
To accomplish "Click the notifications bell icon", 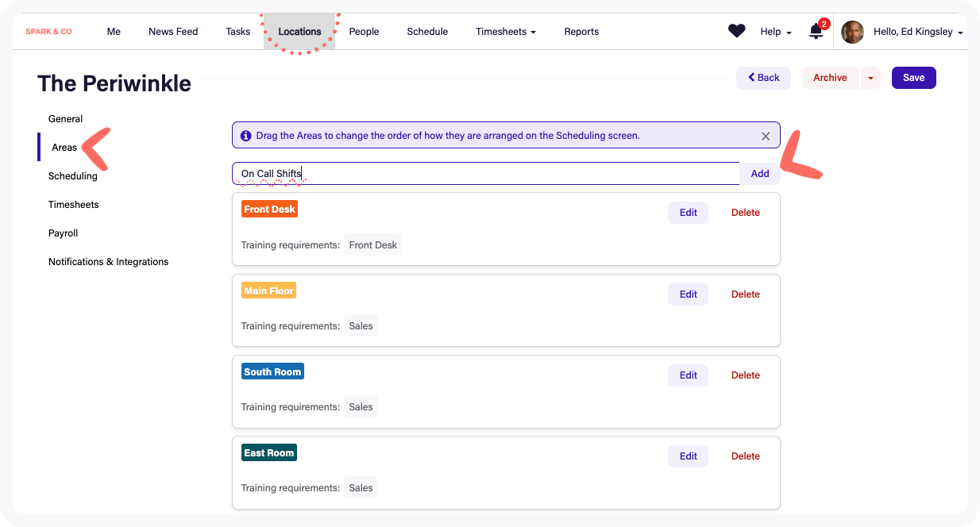I will pos(816,31).
